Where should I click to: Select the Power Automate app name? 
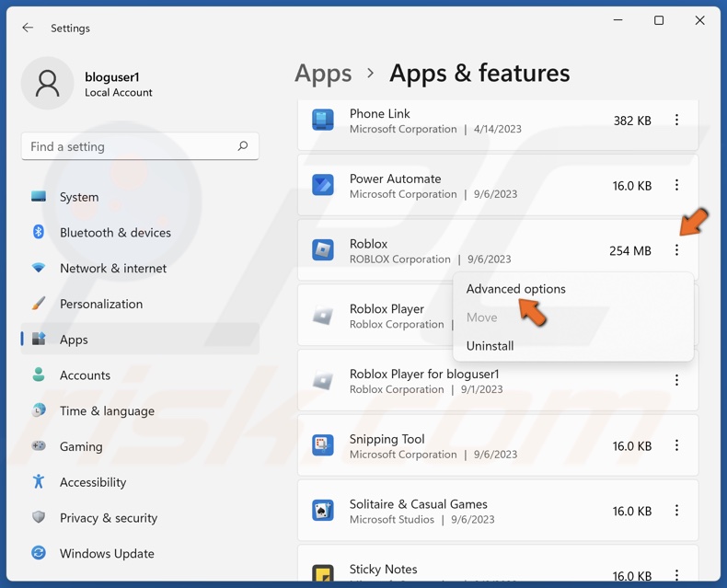point(395,179)
